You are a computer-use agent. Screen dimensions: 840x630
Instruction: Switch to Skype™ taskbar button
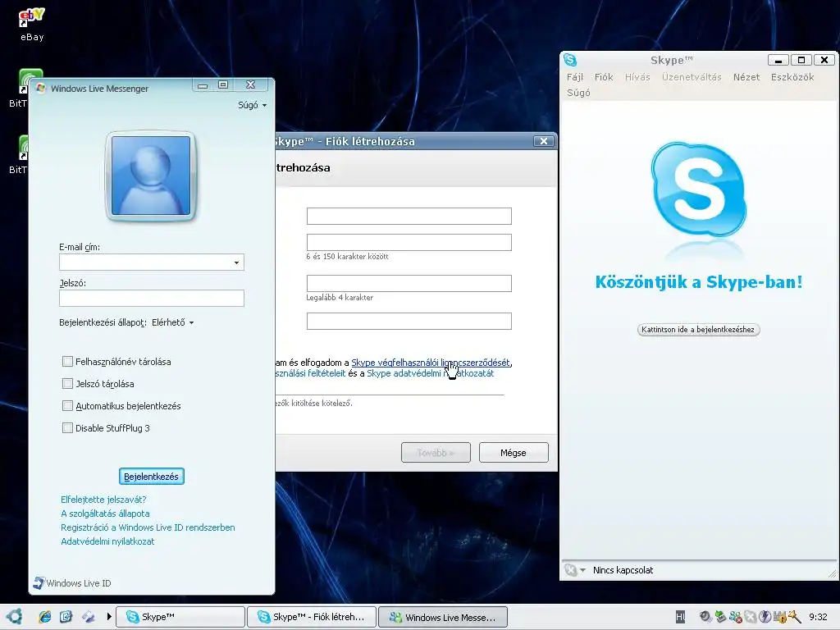pyautogui.click(x=180, y=617)
